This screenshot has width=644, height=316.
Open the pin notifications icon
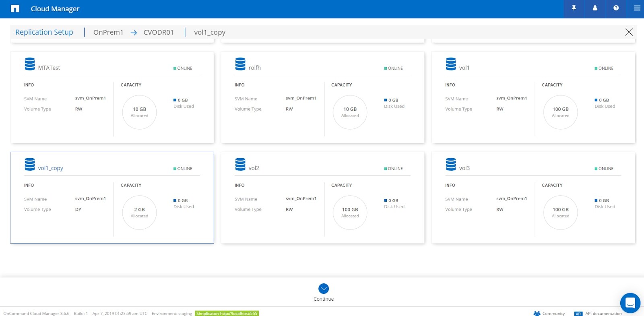574,8
